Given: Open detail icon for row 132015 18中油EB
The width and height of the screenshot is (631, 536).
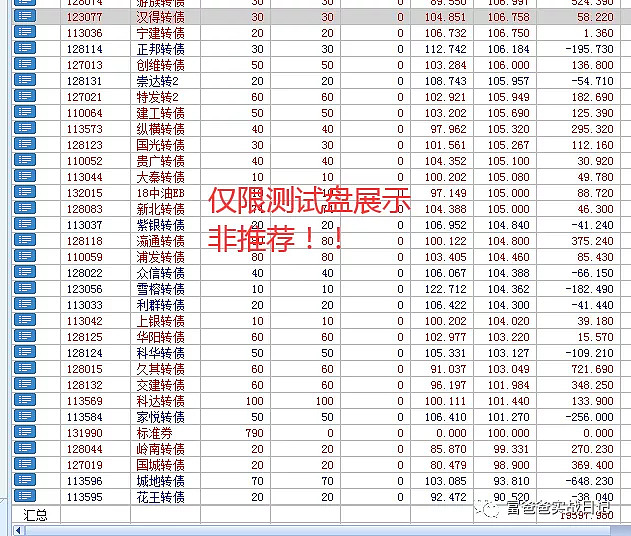Looking at the screenshot, I should coord(25,192).
